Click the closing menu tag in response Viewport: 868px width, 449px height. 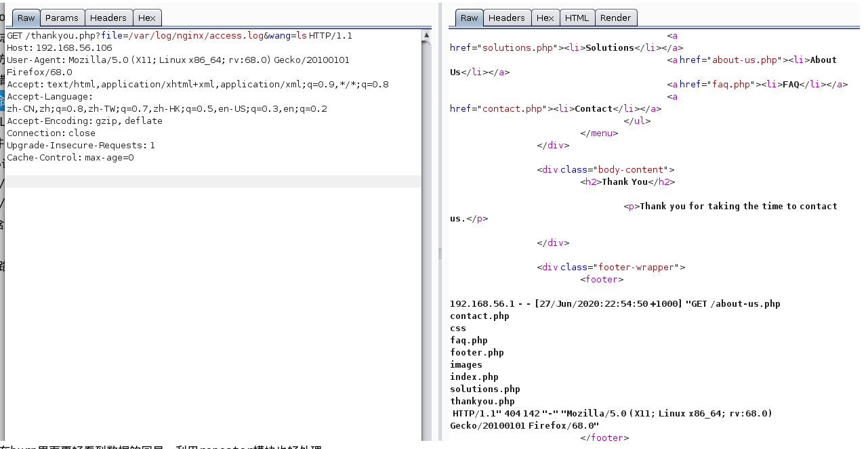pyautogui.click(x=599, y=133)
